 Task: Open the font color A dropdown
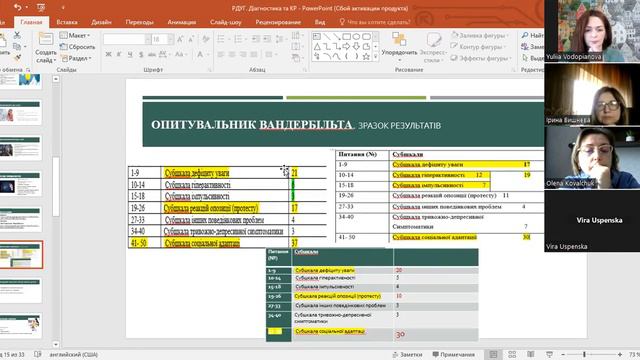click(202, 54)
